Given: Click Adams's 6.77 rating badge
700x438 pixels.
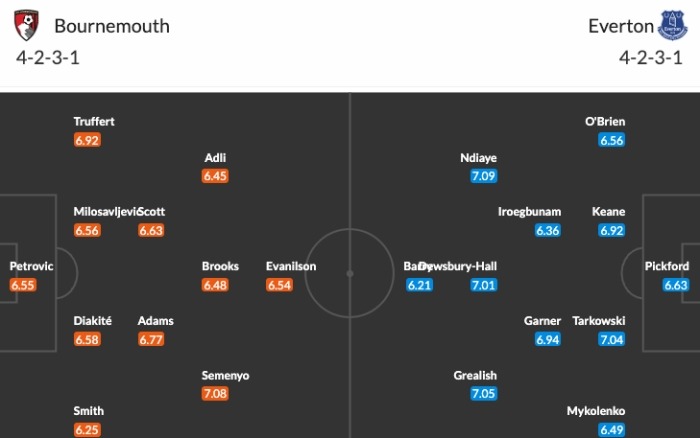Looking at the screenshot, I should click(x=151, y=340).
